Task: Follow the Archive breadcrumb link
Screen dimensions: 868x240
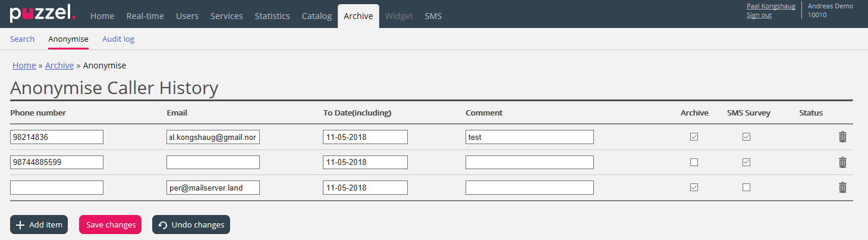Action: coord(59,66)
